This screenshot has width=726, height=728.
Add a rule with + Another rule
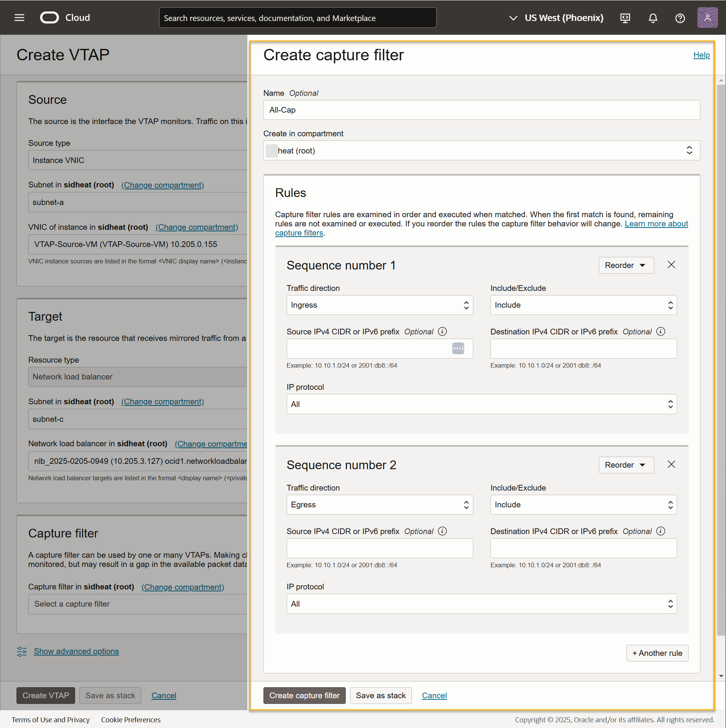coord(657,653)
